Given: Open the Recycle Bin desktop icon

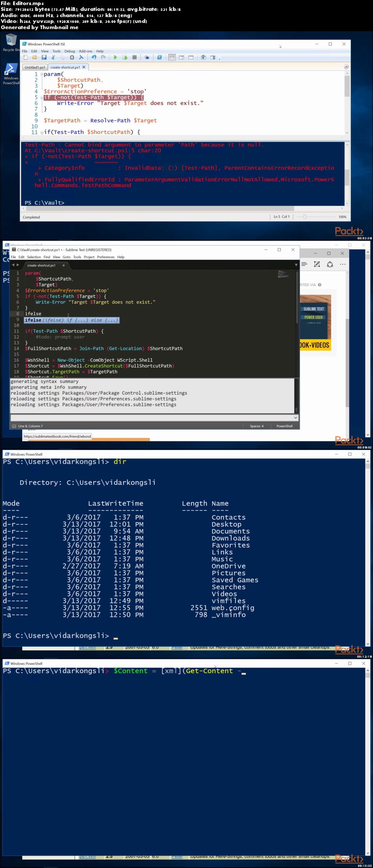Looking at the screenshot, I should (x=11, y=43).
